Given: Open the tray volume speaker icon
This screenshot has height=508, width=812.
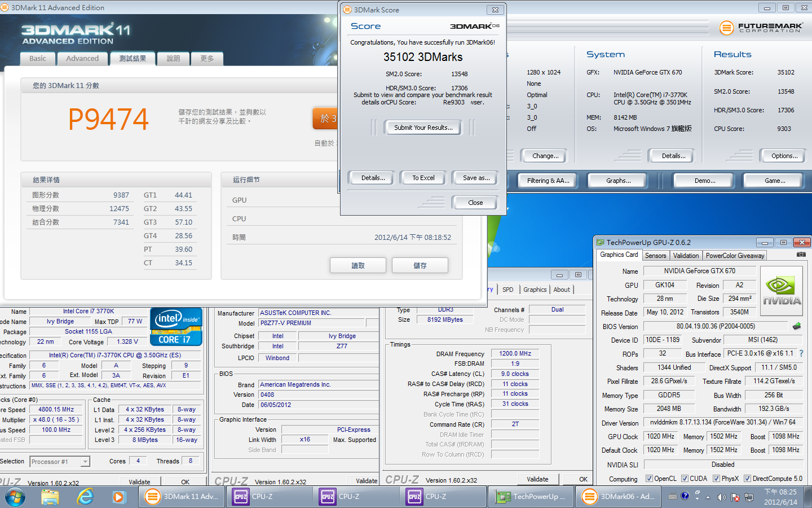Looking at the screenshot, I should click(x=721, y=497).
